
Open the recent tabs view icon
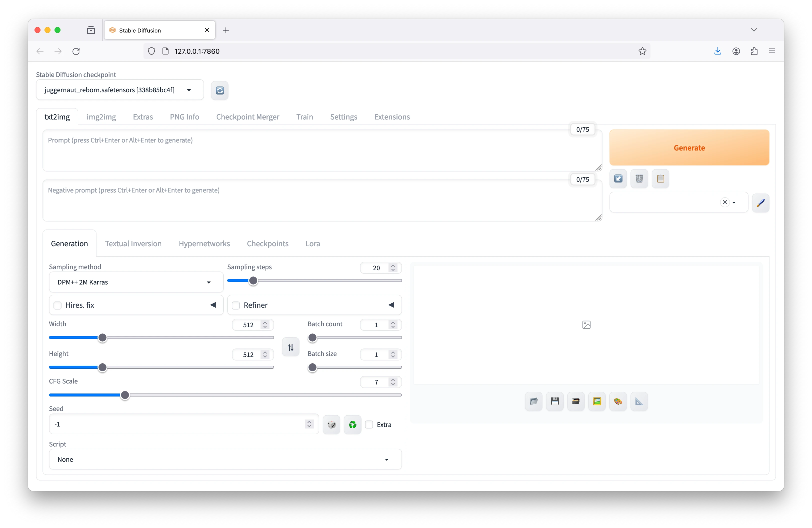pos(91,30)
